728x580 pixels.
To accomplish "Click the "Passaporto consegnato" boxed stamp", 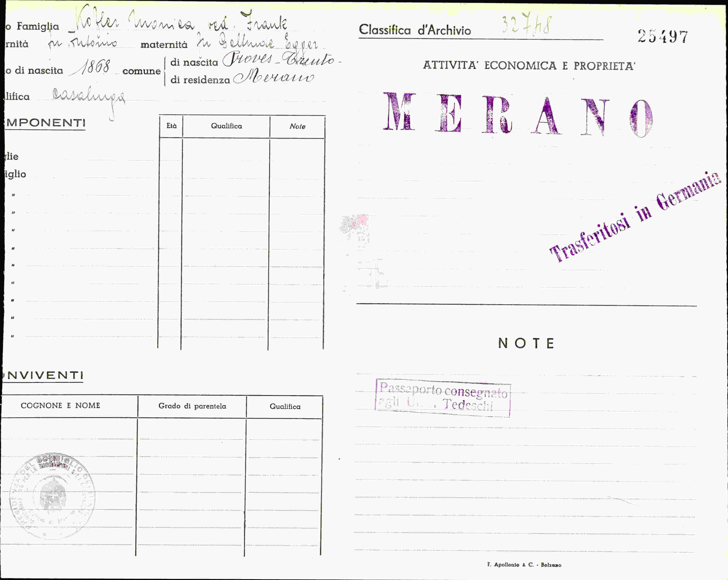I will pyautogui.click(x=443, y=398).
